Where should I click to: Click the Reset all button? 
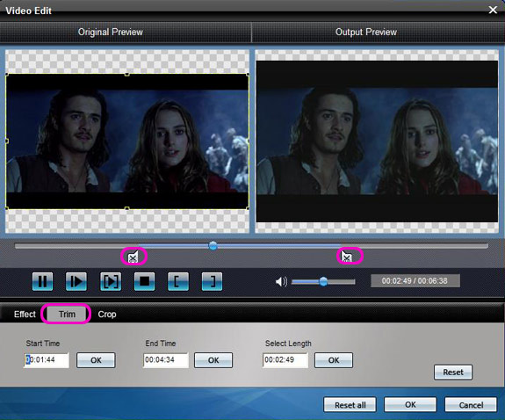pos(350,404)
